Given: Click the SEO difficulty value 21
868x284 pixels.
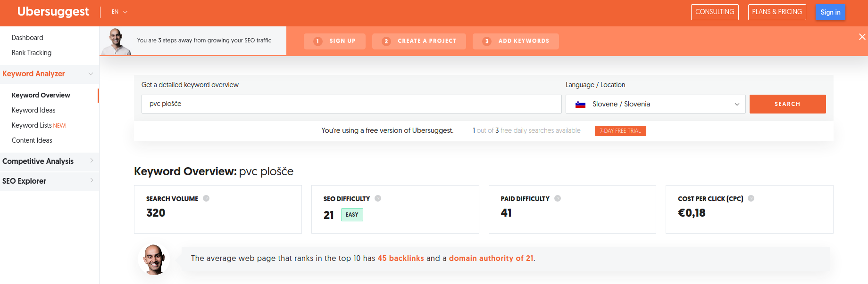Looking at the screenshot, I should (329, 215).
